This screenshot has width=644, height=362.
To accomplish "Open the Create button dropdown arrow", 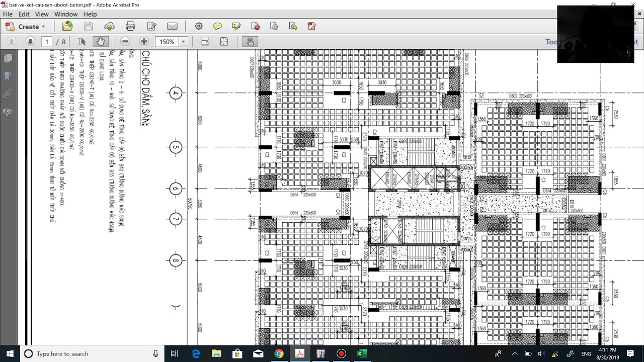I will pyautogui.click(x=43, y=27).
